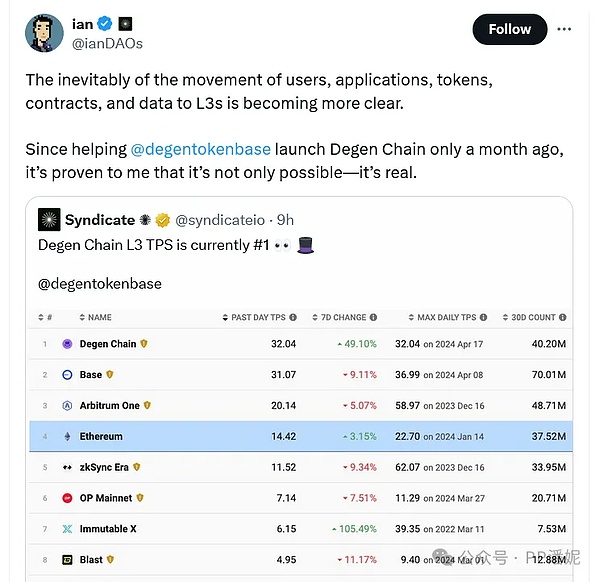Click the Max Daily TPS info icon

(484, 317)
